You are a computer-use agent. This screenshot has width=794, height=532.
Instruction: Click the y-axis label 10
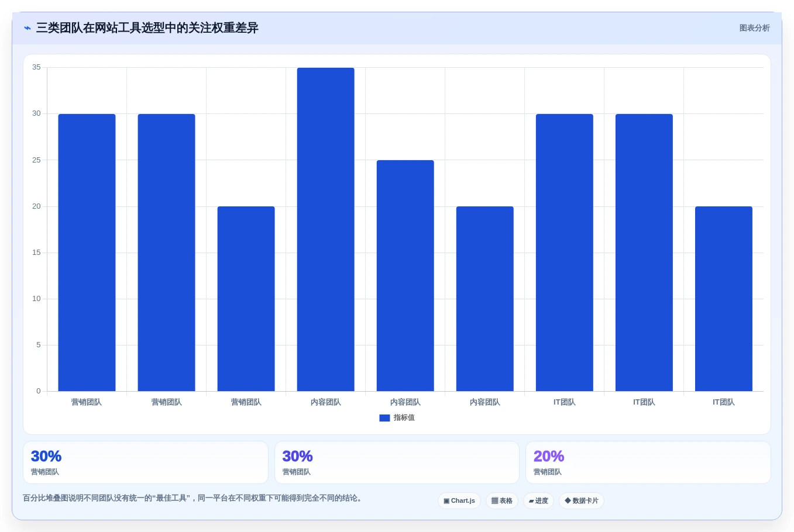click(36, 299)
